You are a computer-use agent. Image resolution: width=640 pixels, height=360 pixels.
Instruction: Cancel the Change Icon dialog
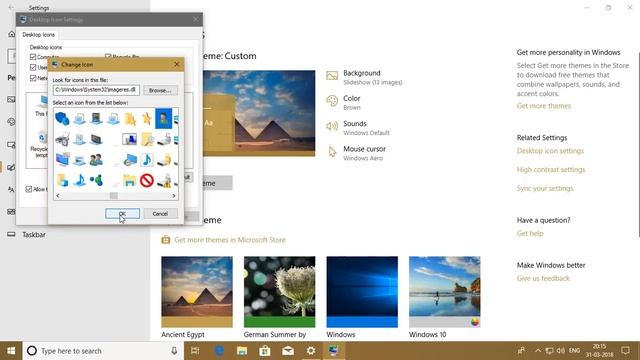click(160, 213)
